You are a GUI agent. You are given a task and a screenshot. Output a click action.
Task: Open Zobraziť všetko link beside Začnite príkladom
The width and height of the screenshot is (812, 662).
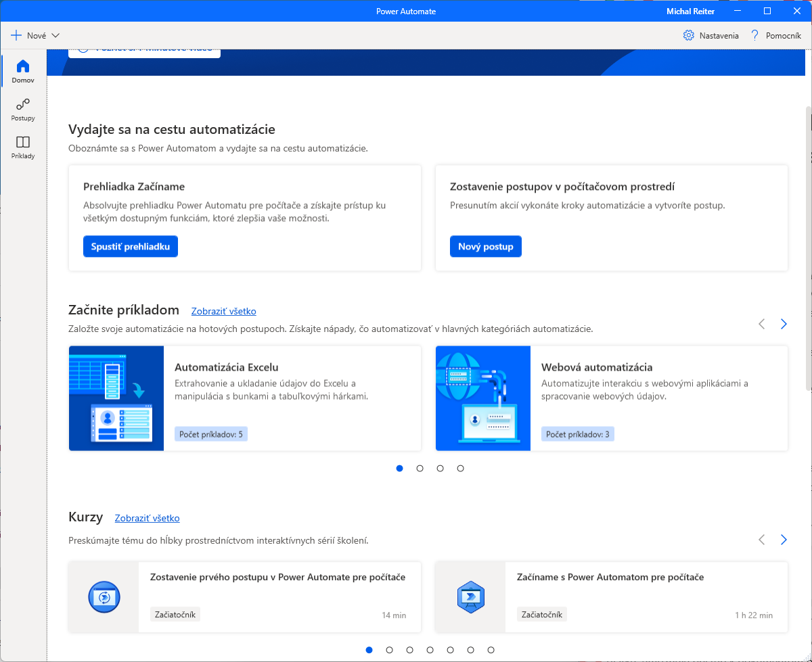(x=223, y=312)
